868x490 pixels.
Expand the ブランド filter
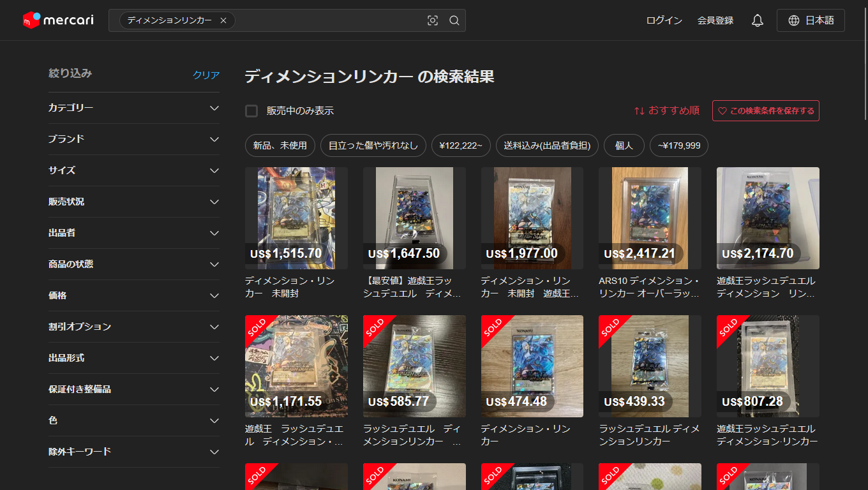point(134,139)
